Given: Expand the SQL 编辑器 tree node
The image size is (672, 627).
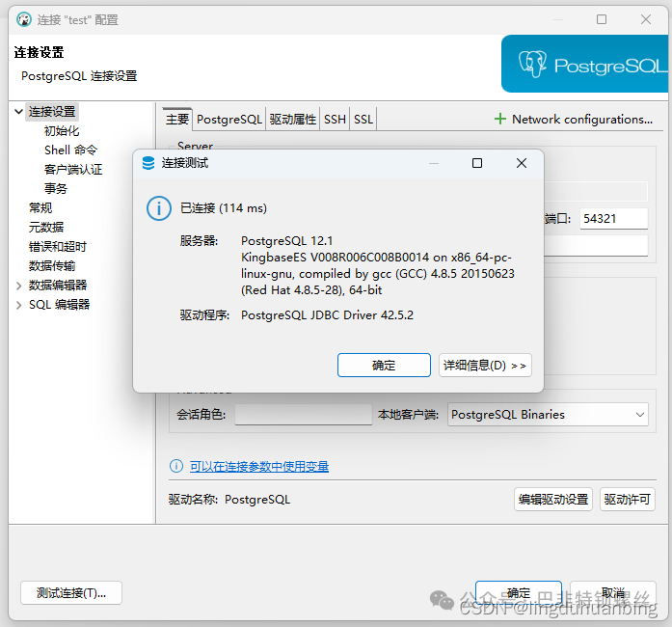Looking at the screenshot, I should [x=18, y=305].
